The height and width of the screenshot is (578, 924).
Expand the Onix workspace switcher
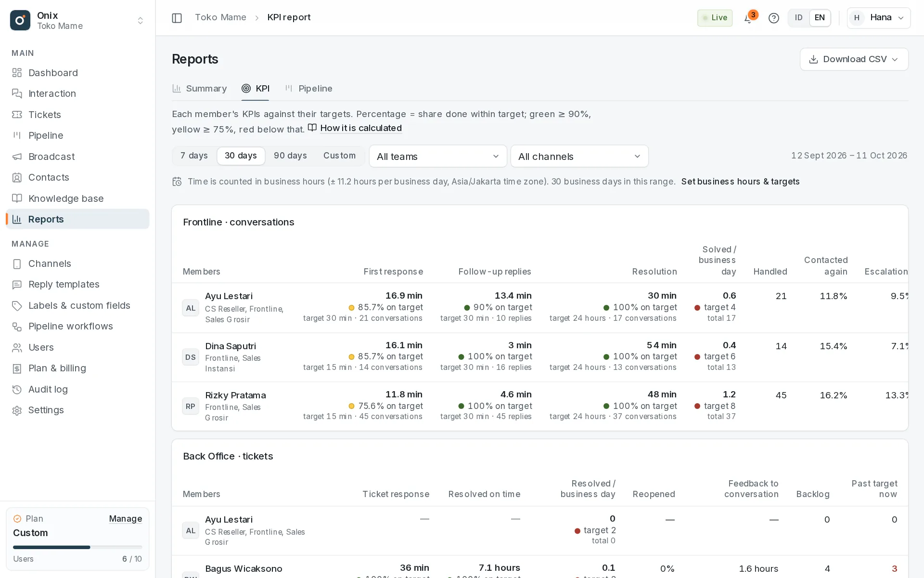tap(141, 20)
